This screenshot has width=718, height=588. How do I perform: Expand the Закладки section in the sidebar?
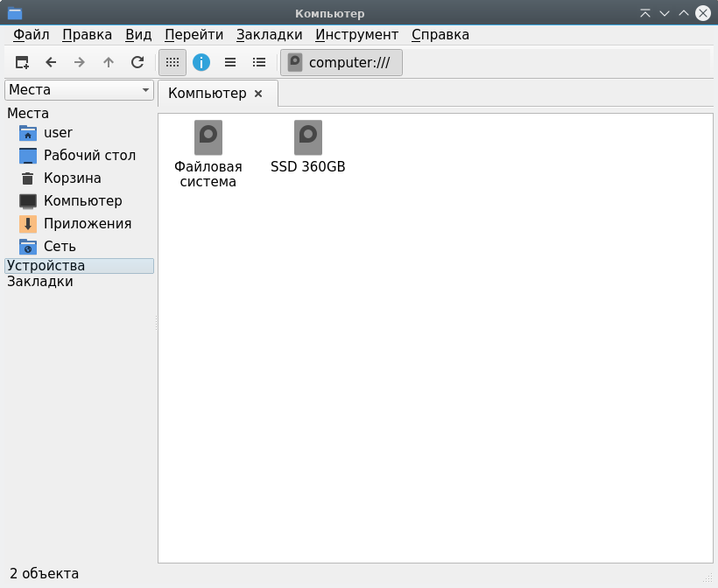[x=40, y=282]
